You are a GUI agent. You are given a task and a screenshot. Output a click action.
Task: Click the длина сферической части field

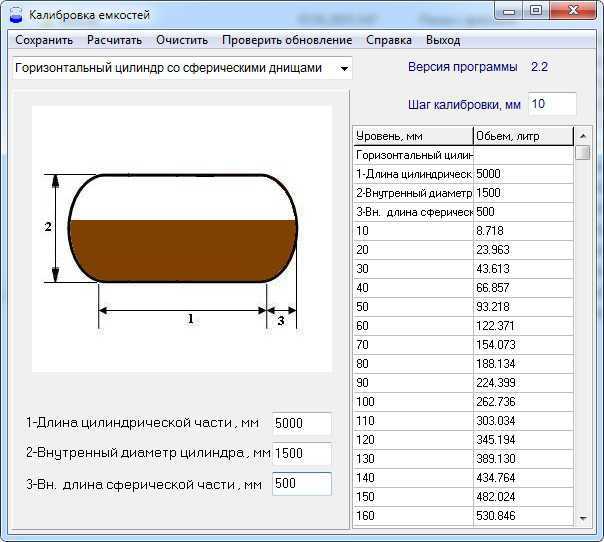[302, 484]
